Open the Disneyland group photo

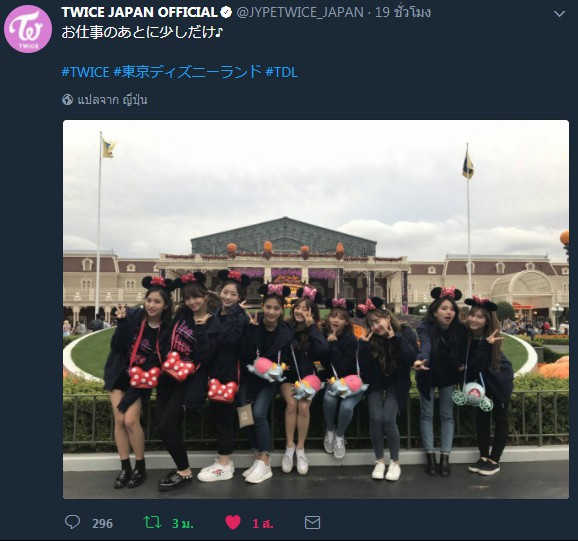tap(316, 309)
